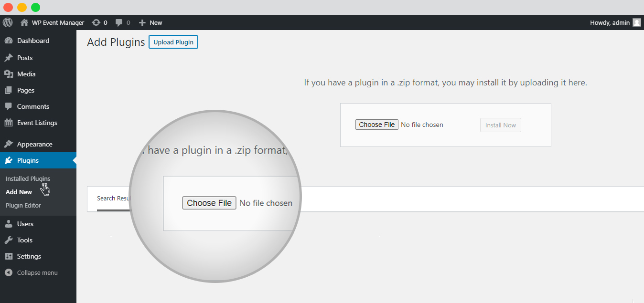Click Howdy, admin account link
644x303 pixels.
point(610,22)
